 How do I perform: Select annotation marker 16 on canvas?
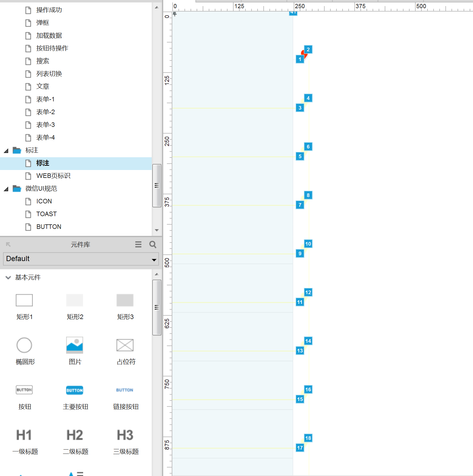point(308,389)
